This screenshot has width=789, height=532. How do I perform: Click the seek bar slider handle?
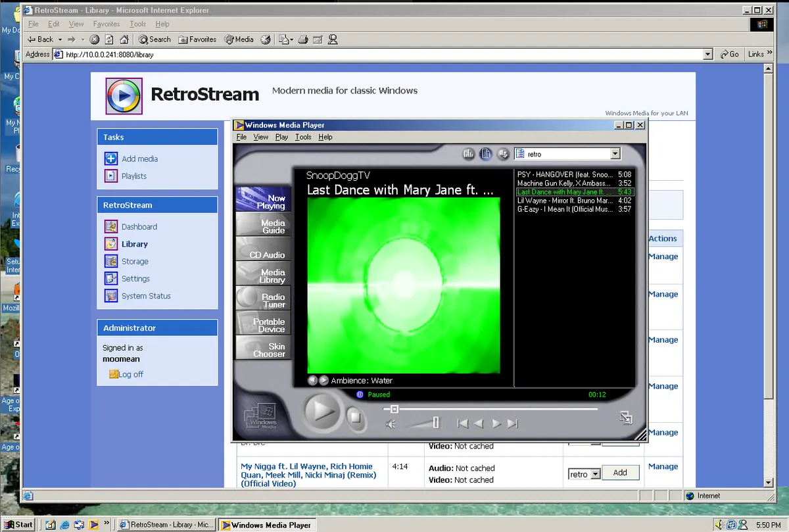click(x=394, y=409)
